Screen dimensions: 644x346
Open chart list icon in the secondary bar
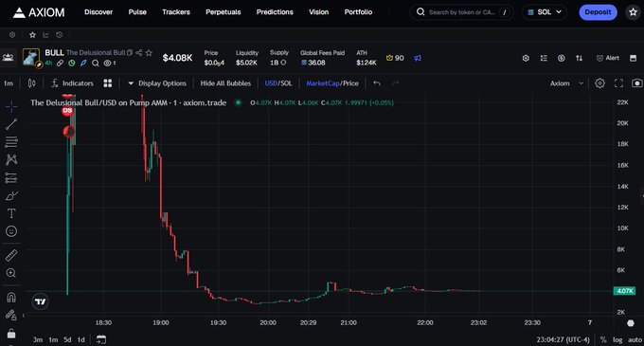(45, 35)
